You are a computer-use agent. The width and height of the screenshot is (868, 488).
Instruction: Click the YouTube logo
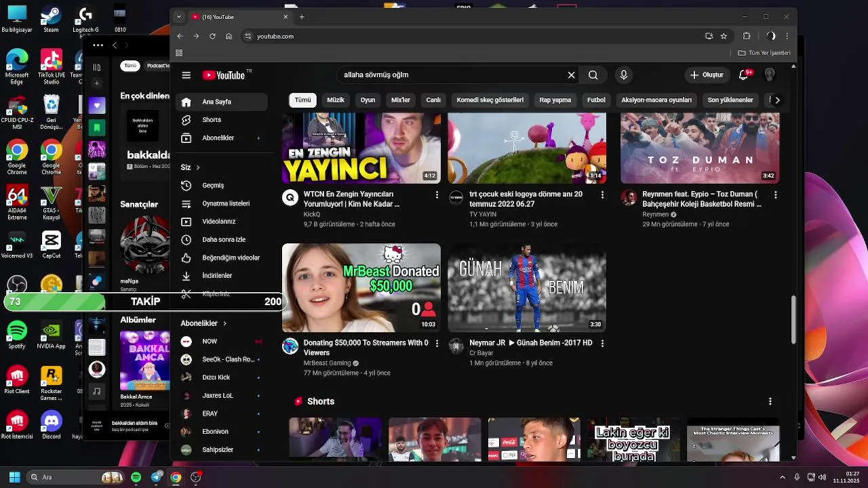(224, 75)
